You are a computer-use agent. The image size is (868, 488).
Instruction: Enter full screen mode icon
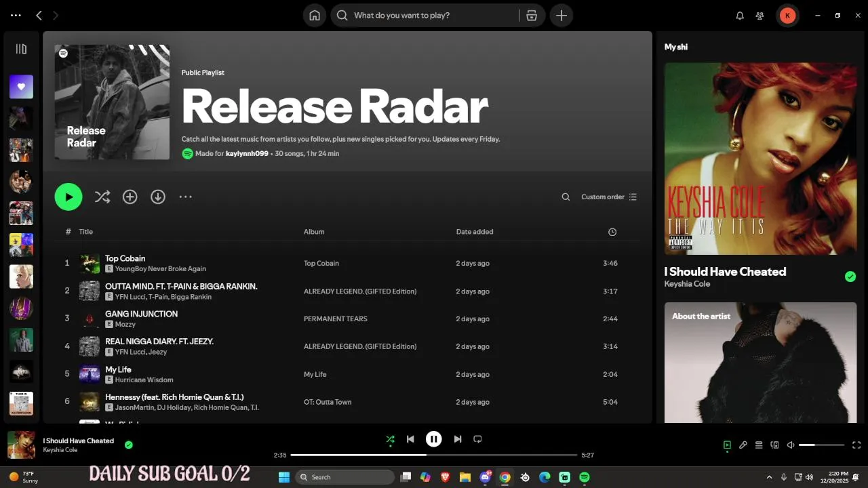click(x=856, y=445)
